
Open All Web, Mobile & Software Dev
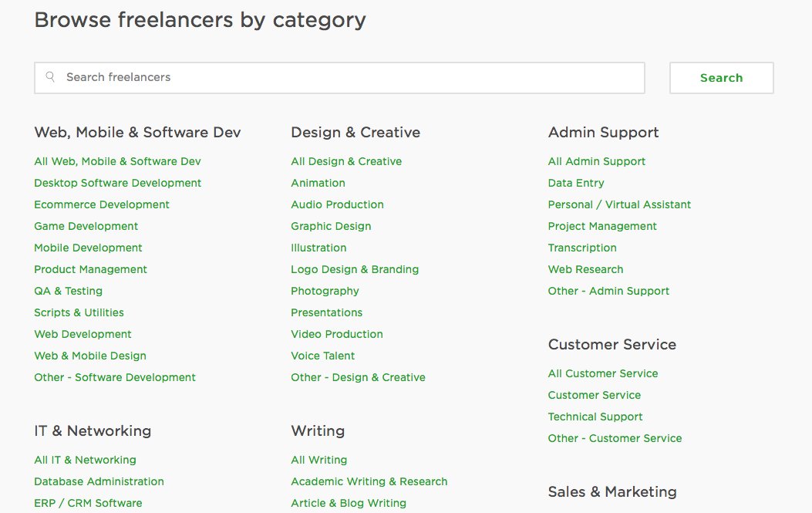point(117,161)
